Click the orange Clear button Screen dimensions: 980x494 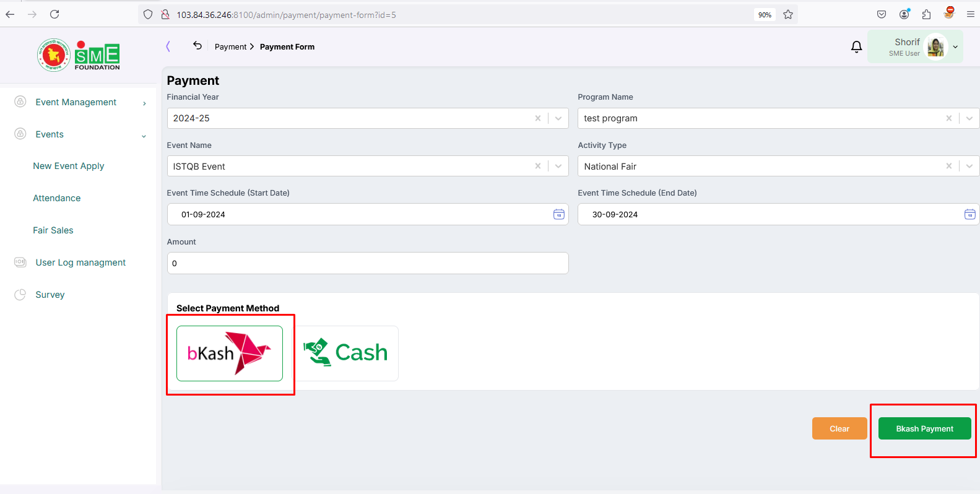[839, 428]
